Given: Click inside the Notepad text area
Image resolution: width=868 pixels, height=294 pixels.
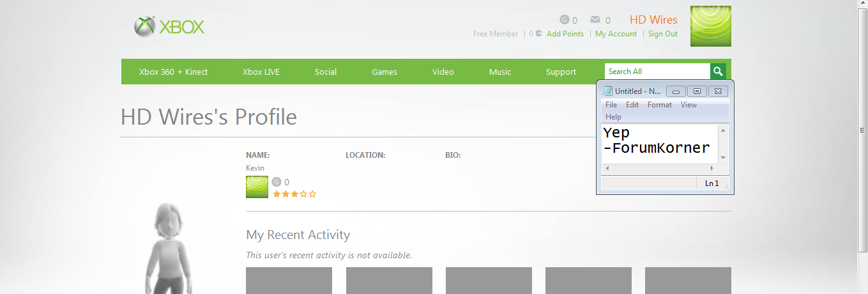Looking at the screenshot, I should [660, 144].
